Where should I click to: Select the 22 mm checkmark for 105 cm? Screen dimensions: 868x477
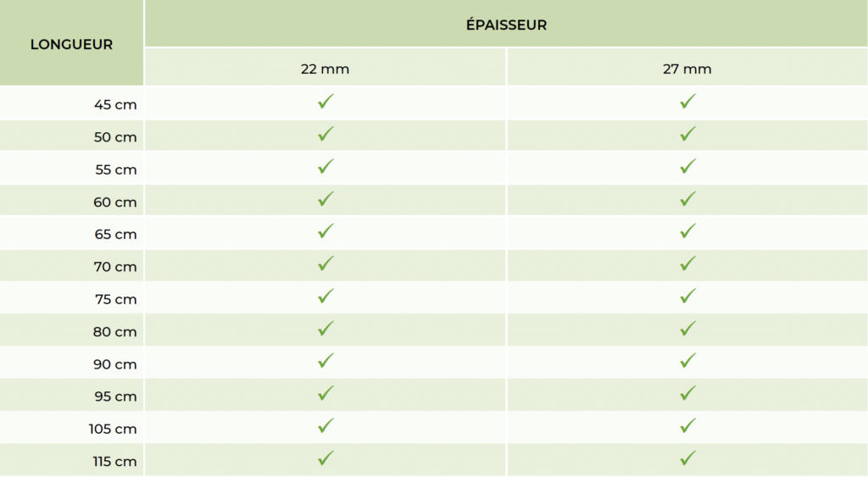coord(325,425)
